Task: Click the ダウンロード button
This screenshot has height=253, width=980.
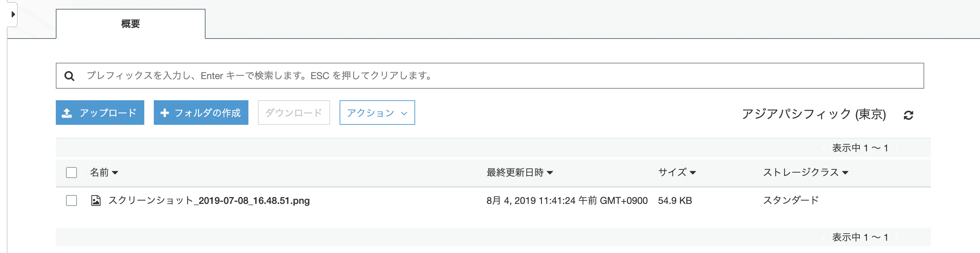Action: [x=294, y=113]
